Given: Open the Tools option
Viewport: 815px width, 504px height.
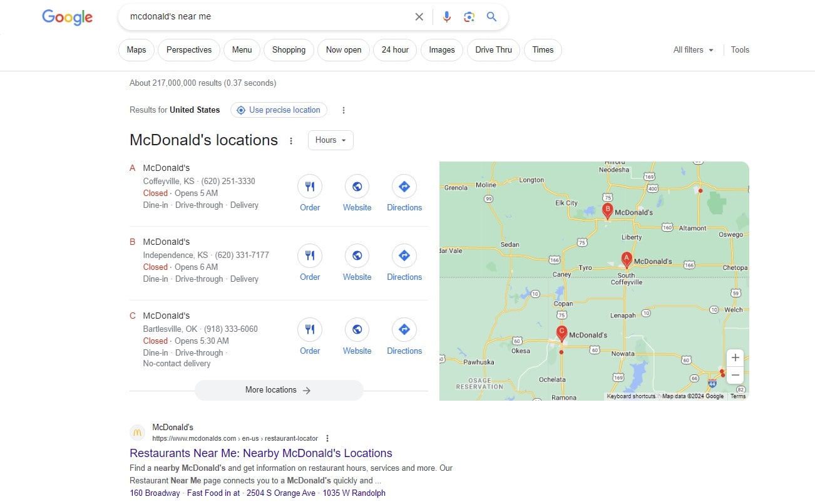Looking at the screenshot, I should click(740, 50).
